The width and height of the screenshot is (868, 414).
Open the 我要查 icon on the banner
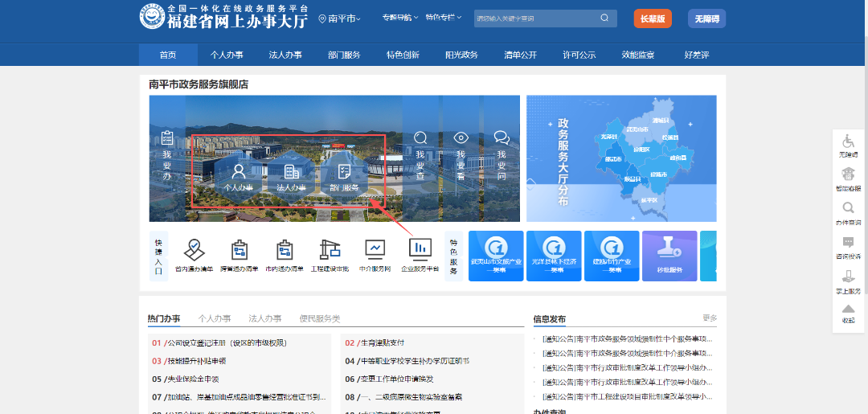pyautogui.click(x=420, y=137)
